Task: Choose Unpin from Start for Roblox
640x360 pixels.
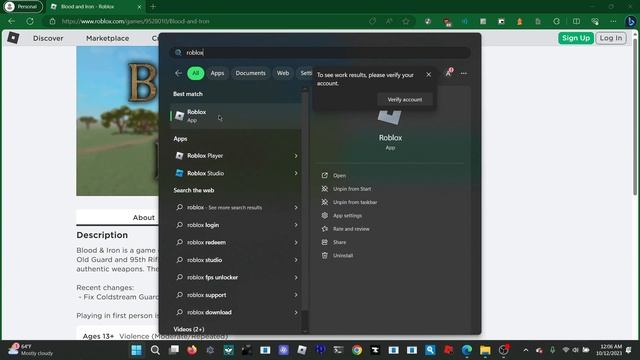Action: (352, 189)
